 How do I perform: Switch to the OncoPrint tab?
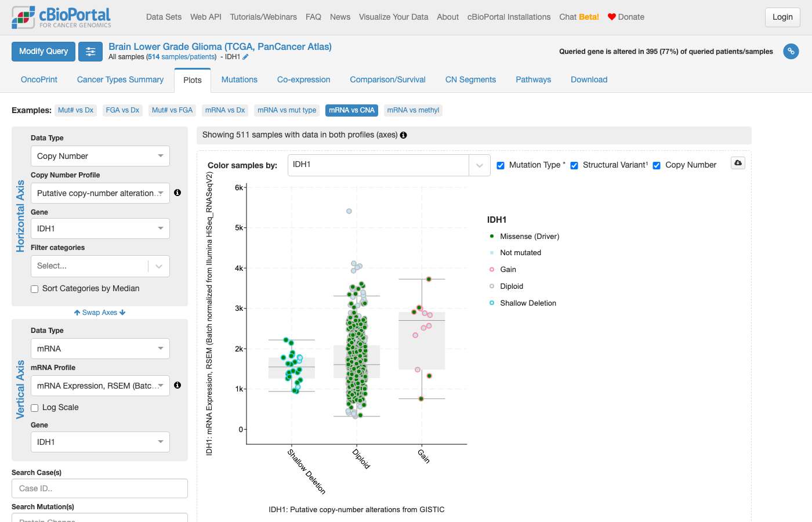point(39,79)
